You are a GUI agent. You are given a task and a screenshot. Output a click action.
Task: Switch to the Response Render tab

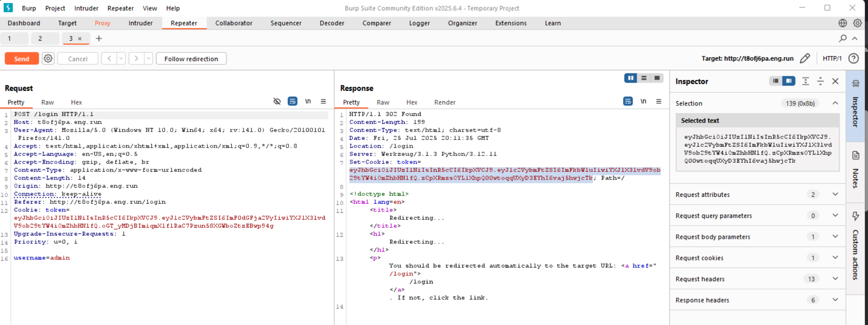click(445, 103)
